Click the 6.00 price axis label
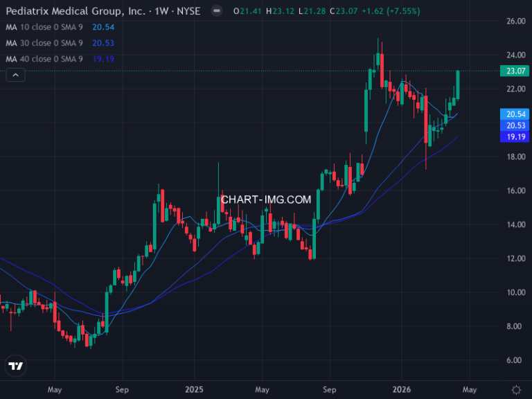Viewport: 532px width, 399px height. (x=515, y=360)
